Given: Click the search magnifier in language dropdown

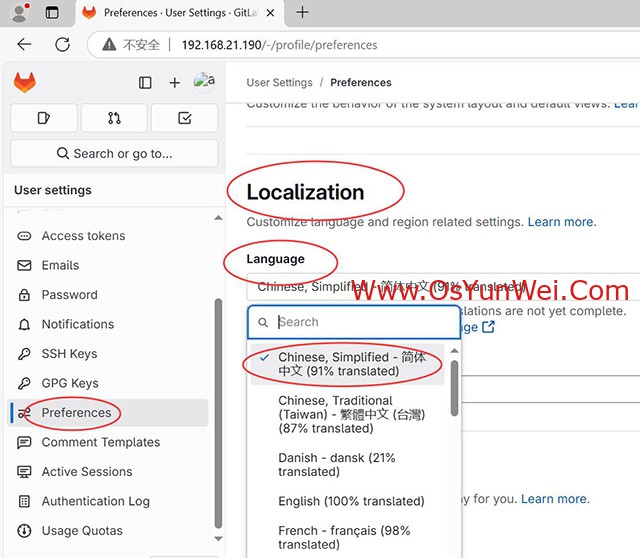Looking at the screenshot, I should tap(263, 322).
